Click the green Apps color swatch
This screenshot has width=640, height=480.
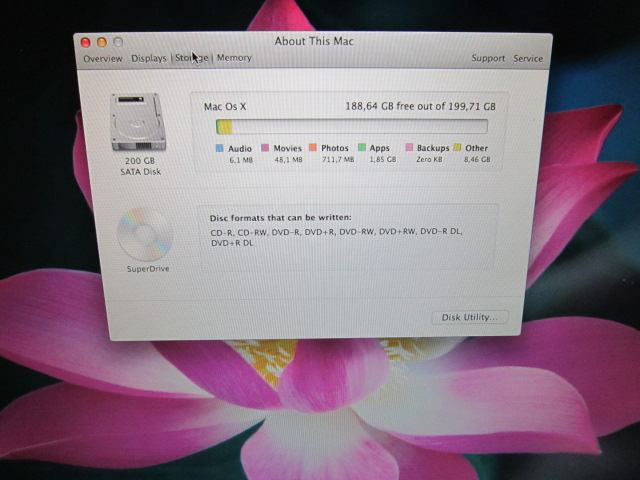click(x=362, y=147)
